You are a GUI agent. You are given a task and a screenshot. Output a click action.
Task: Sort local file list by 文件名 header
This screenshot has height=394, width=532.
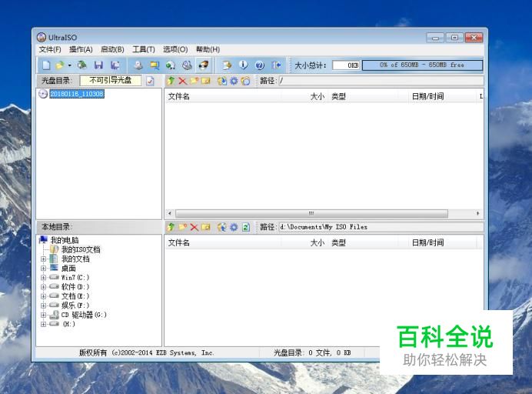click(x=223, y=243)
